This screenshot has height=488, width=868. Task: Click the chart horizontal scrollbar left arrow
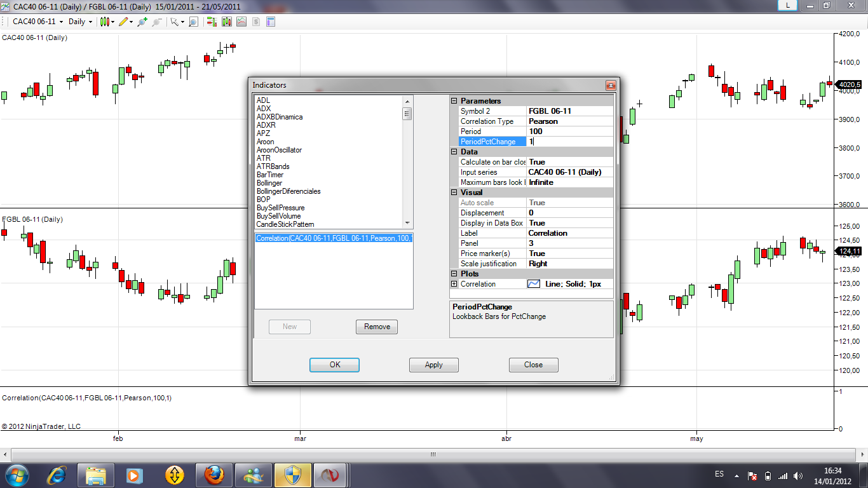pos(6,454)
